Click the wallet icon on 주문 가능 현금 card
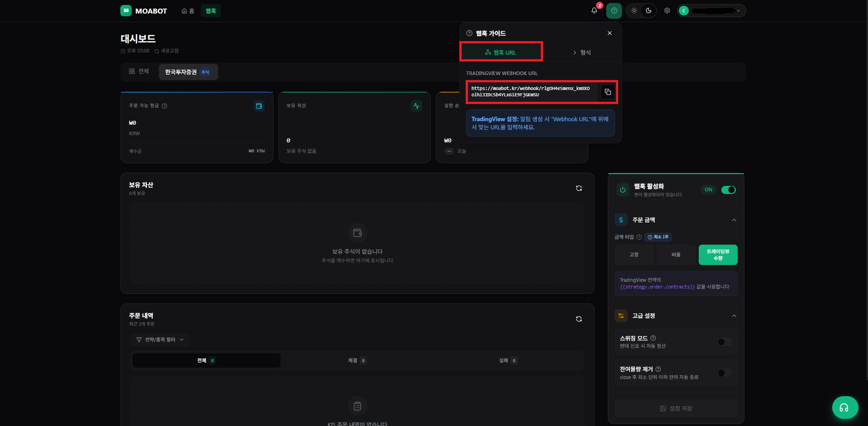868x426 pixels. point(259,106)
